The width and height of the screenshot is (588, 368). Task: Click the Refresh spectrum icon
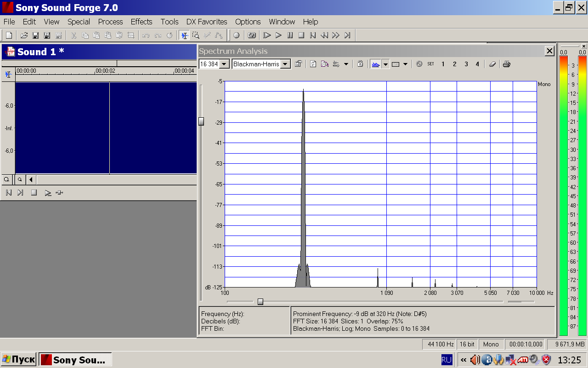click(x=313, y=64)
